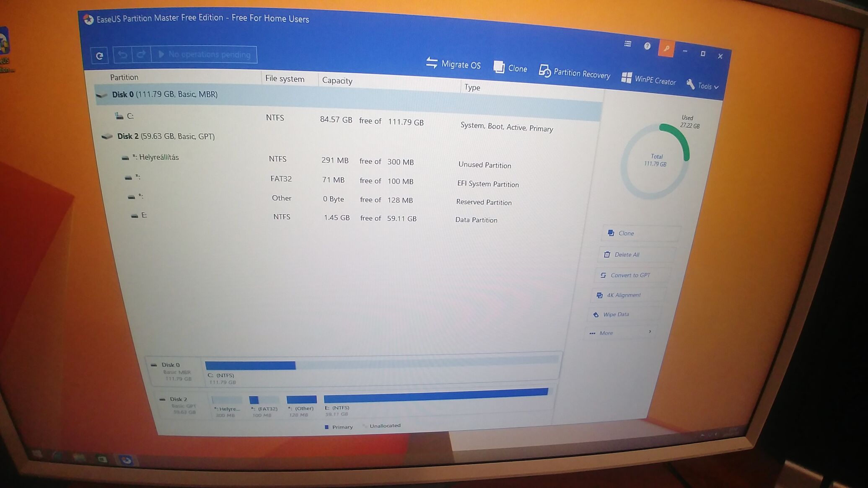Screen dimensions: 868x488
Task: Click the Capacity column header
Action: [x=337, y=80]
